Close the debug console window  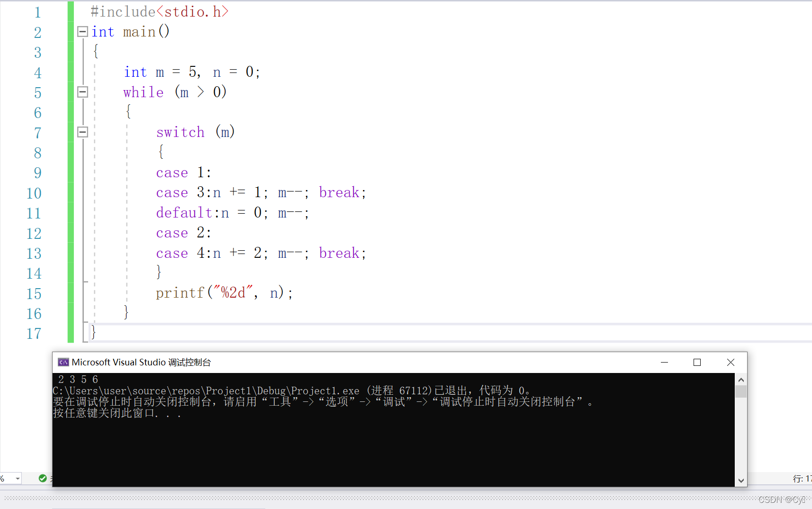point(731,363)
